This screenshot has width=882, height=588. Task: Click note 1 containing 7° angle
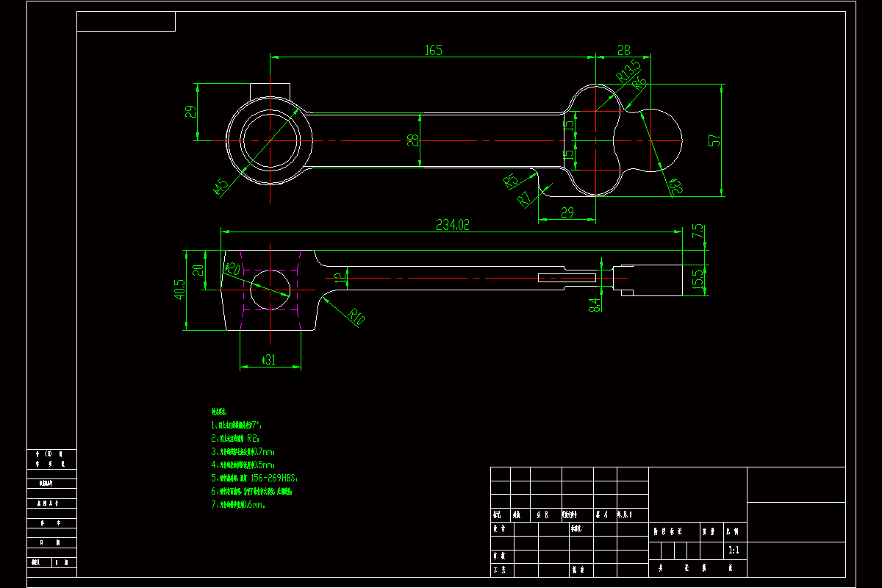click(x=237, y=425)
